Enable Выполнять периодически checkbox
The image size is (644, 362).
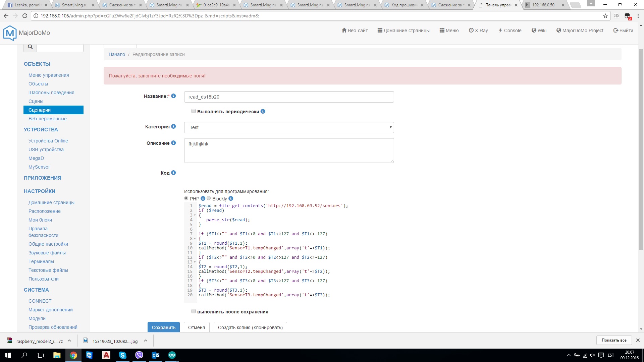[194, 111]
